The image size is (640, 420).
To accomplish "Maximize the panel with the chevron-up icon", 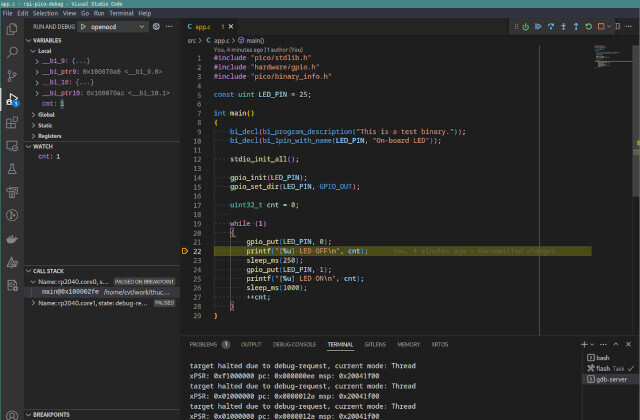I will [616, 344].
